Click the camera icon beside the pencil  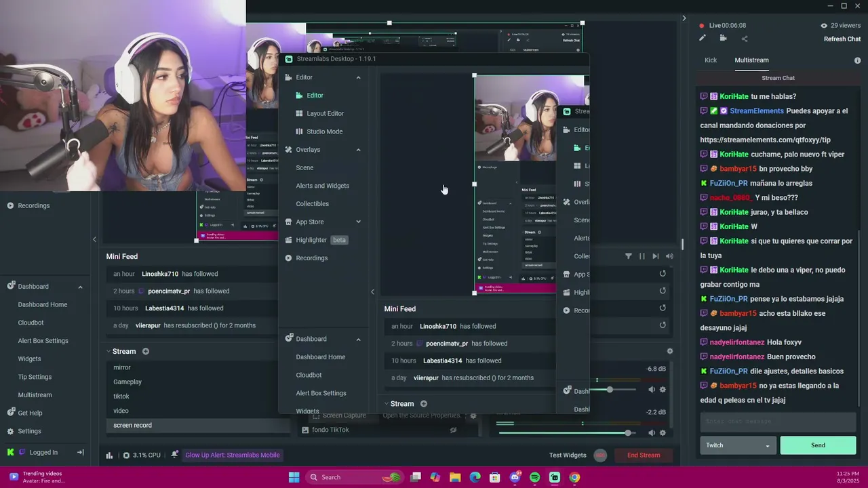pos(723,39)
